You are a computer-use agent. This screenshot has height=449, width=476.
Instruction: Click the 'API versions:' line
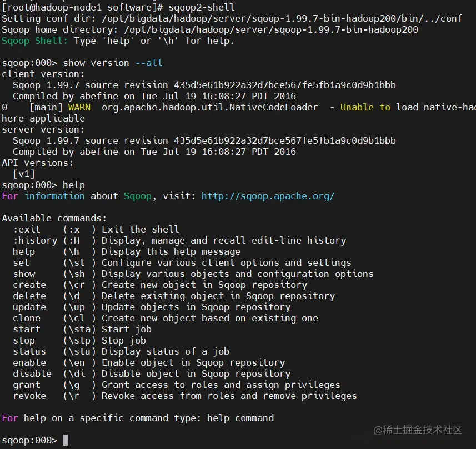coord(38,163)
